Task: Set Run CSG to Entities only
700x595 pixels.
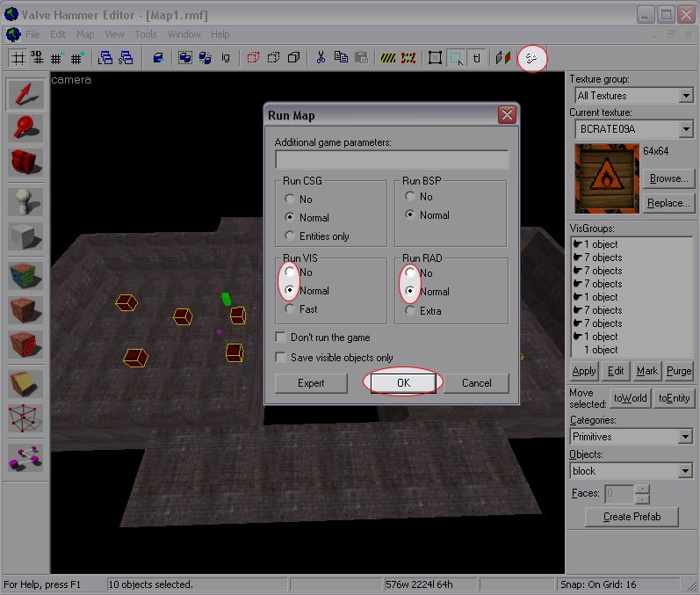Action: pos(290,236)
